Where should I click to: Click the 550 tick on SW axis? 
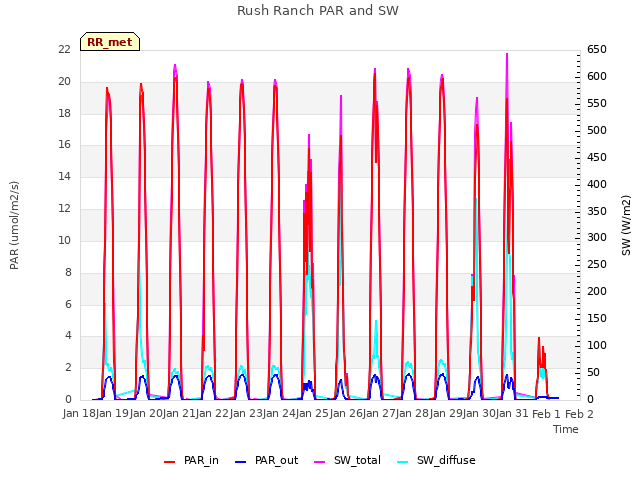[597, 104]
